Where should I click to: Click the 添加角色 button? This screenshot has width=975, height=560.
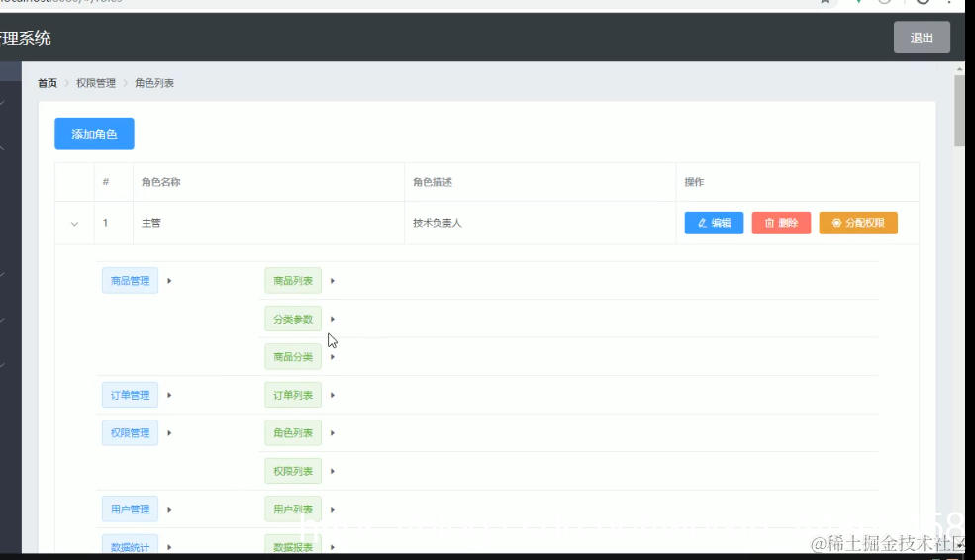[x=94, y=134]
